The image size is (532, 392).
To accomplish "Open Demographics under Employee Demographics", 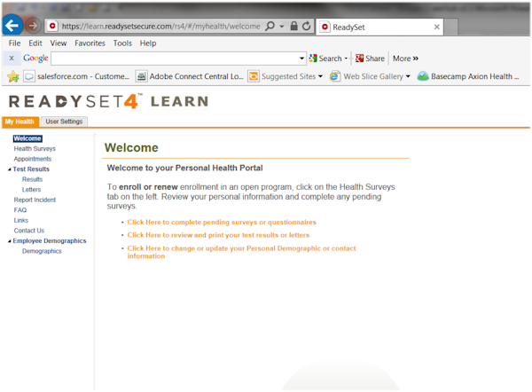I will coord(42,251).
